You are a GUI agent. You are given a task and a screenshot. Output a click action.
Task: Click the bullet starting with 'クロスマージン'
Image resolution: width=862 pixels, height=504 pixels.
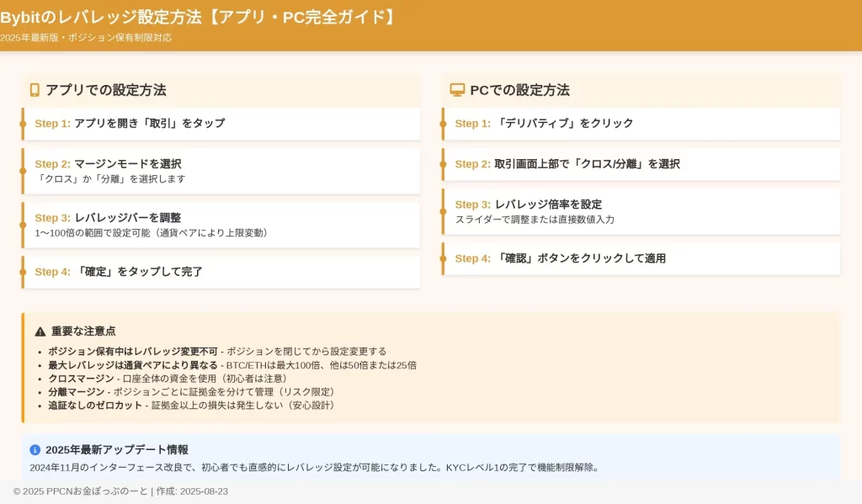coord(168,378)
